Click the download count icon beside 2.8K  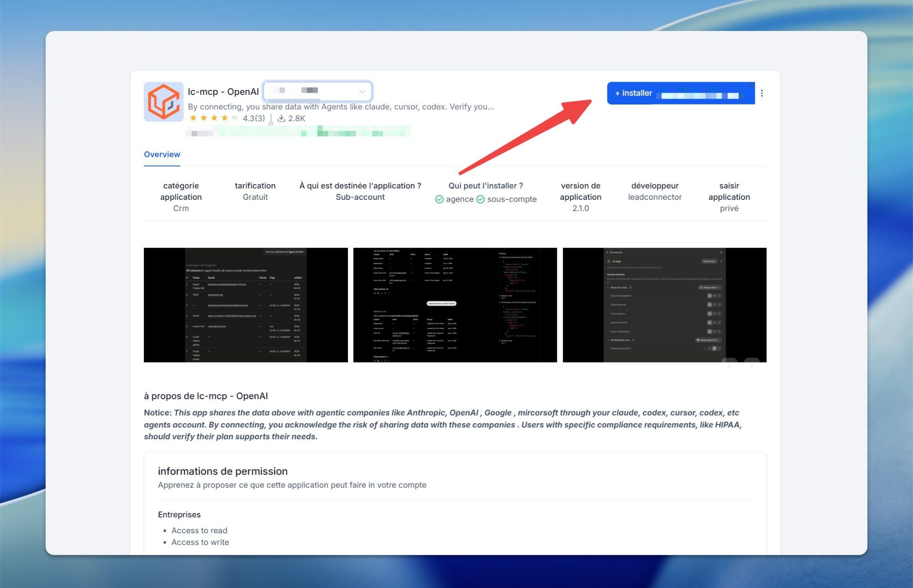[281, 118]
